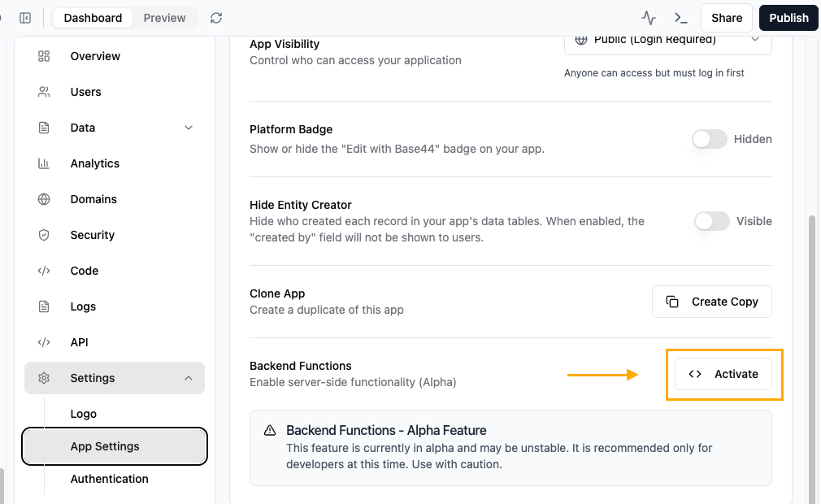The image size is (821, 504).
Task: Click the Backend Functions - Alpha Feature heading
Action: click(386, 430)
